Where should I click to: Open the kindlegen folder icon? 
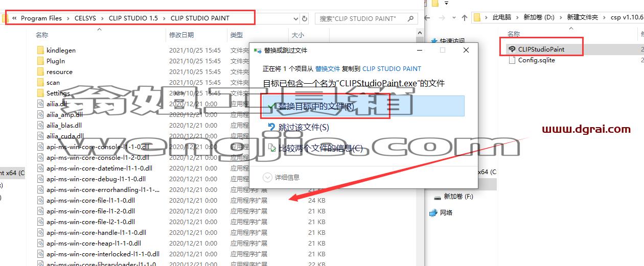pyautogui.click(x=41, y=51)
